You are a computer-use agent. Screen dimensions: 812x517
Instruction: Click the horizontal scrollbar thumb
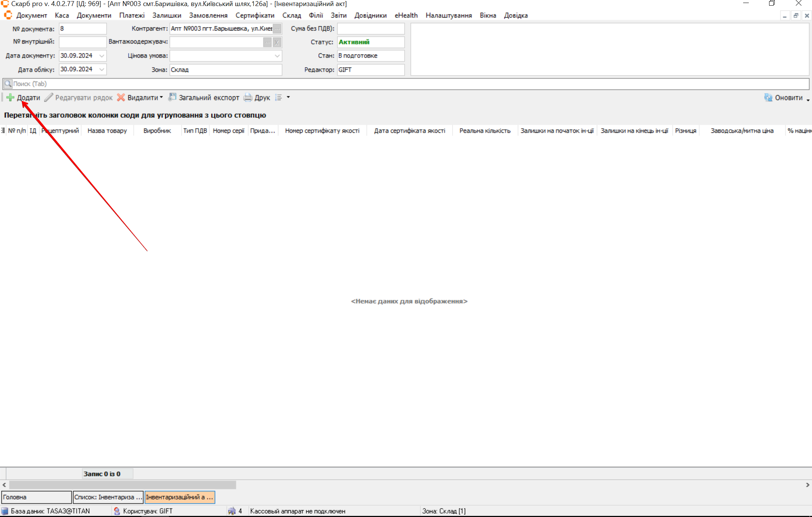click(x=122, y=485)
